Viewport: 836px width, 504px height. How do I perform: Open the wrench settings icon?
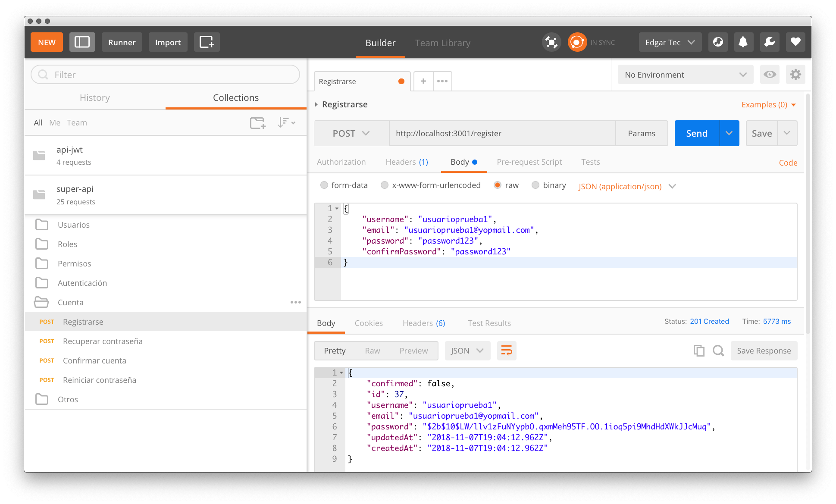click(769, 42)
